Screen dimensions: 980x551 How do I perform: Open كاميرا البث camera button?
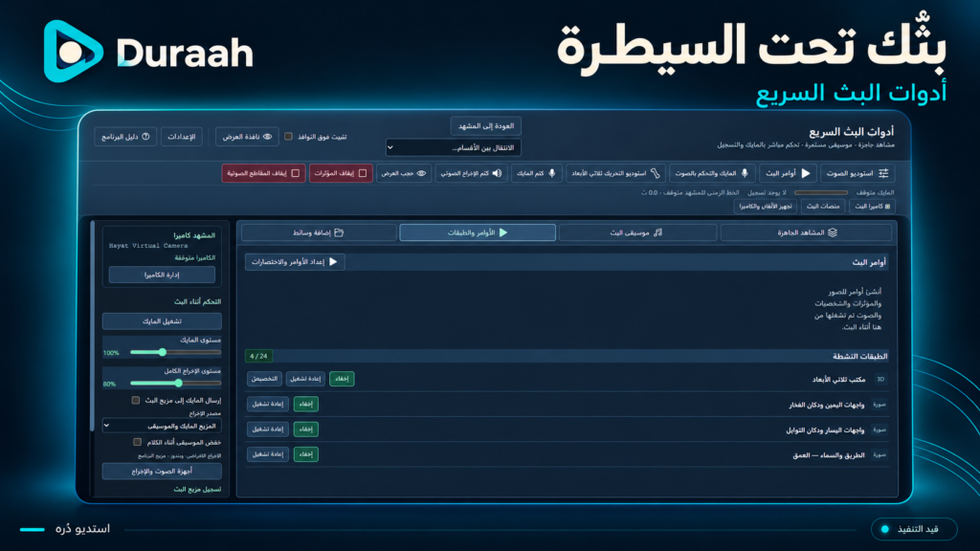point(873,207)
